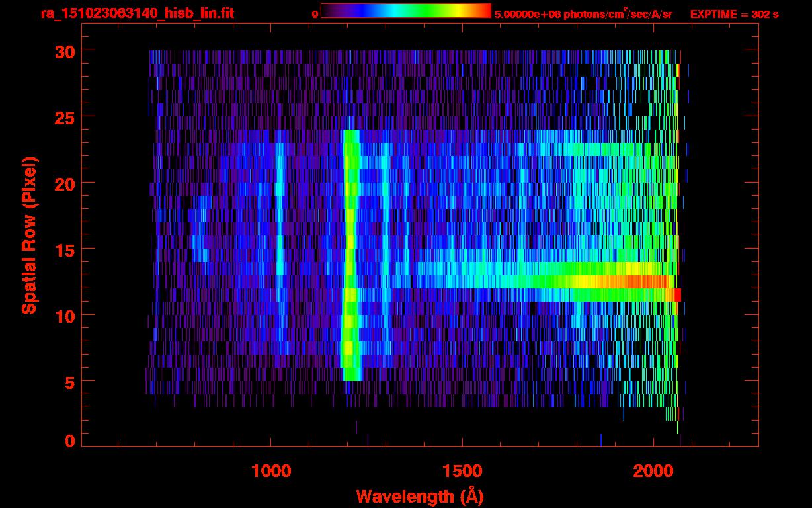Click the x-axis tick label 1000
This screenshot has height=508, width=812.
[x=271, y=471]
